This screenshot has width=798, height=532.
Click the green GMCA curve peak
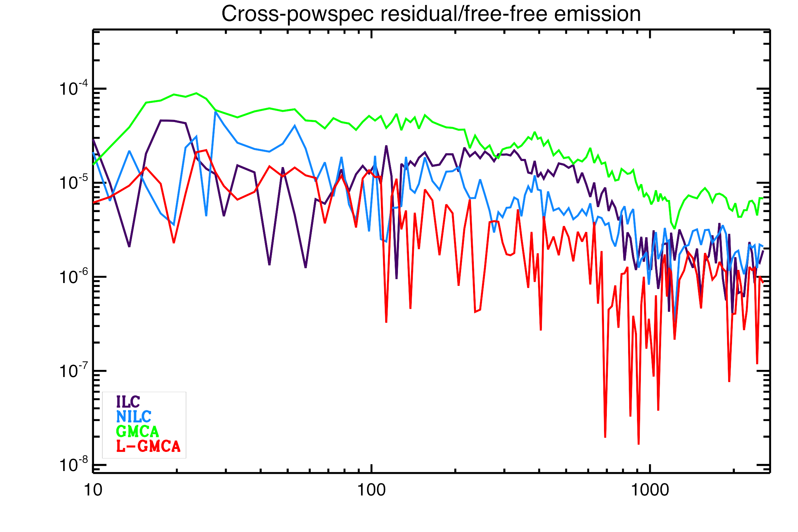coord(196,93)
